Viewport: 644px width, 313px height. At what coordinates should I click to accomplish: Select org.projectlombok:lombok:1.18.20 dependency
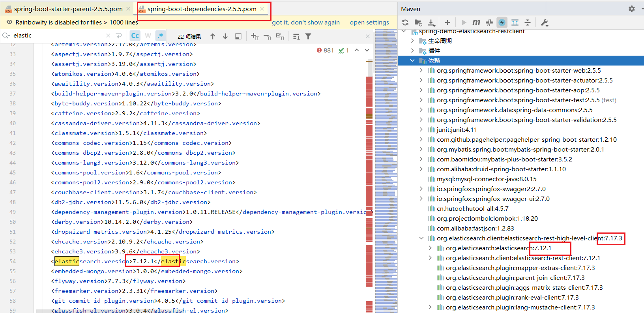point(487,218)
